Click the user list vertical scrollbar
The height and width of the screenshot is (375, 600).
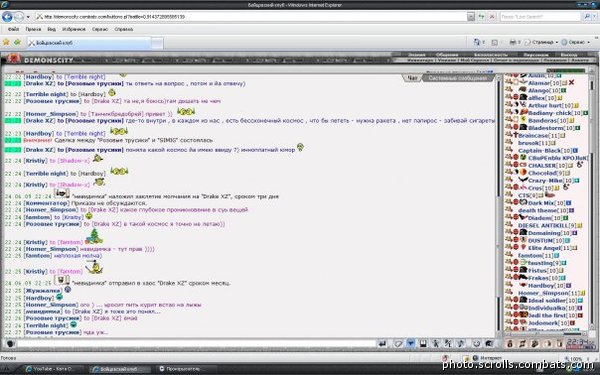tap(592, 201)
